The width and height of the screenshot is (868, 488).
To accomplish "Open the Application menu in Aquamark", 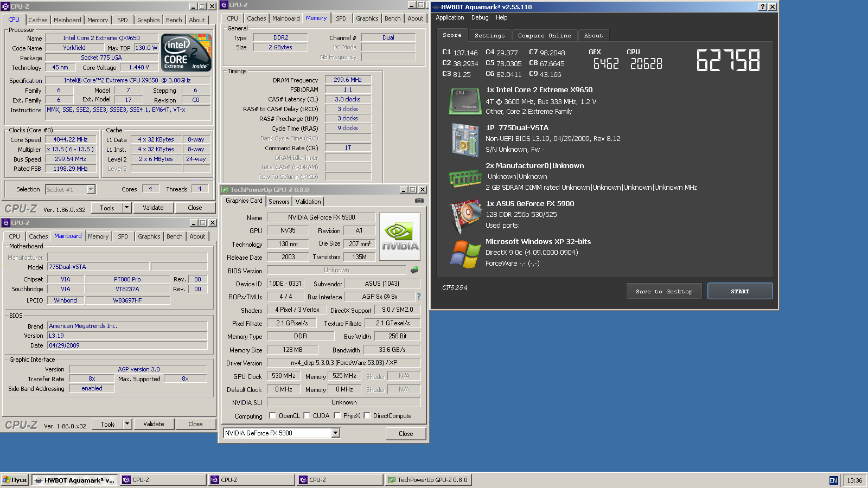I will click(x=450, y=18).
